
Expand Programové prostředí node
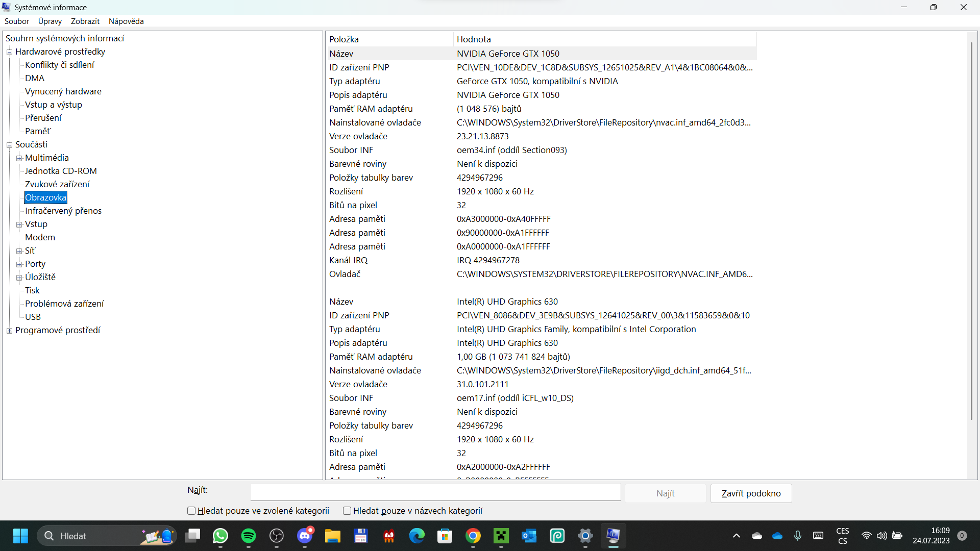point(9,331)
